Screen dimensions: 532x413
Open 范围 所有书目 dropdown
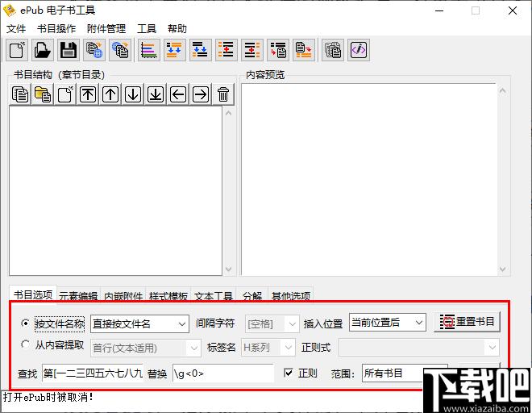393,373
